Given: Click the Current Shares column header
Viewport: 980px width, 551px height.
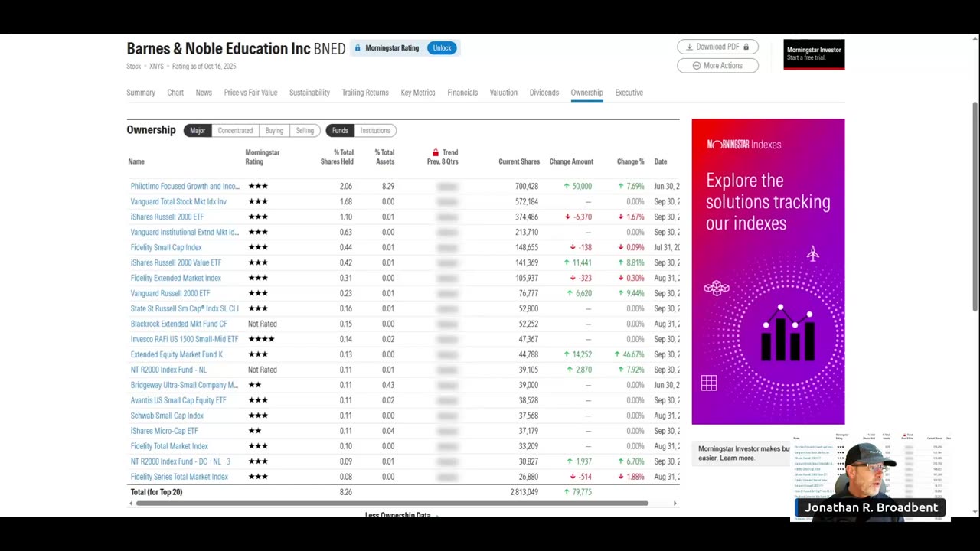Looking at the screenshot, I should (x=519, y=161).
